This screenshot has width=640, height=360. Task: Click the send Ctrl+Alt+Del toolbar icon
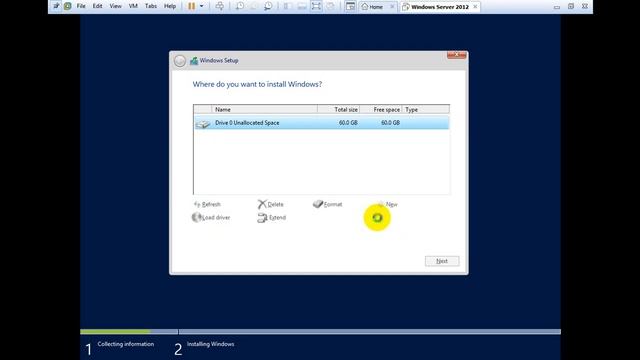[x=220, y=6]
